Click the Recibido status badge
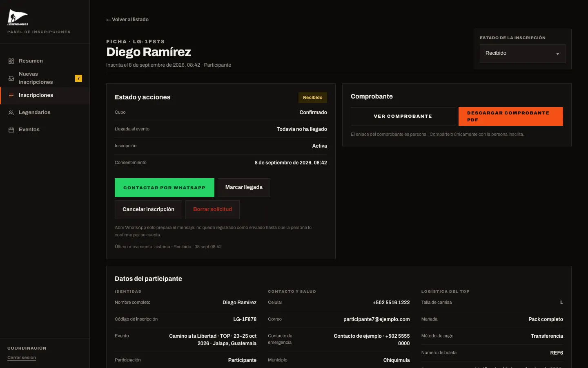The width and height of the screenshot is (588, 368). (x=313, y=98)
